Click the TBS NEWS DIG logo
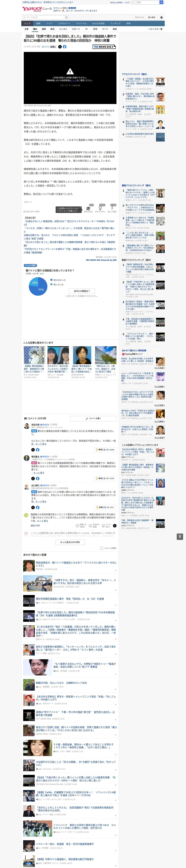The height and width of the screenshot is (868, 186). (x=104, y=47)
